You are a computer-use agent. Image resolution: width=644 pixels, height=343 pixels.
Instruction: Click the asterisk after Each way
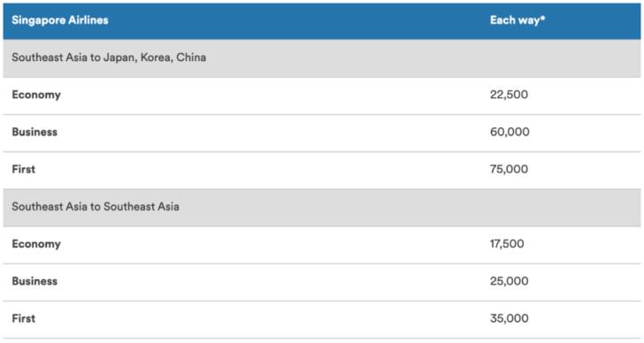(x=542, y=19)
